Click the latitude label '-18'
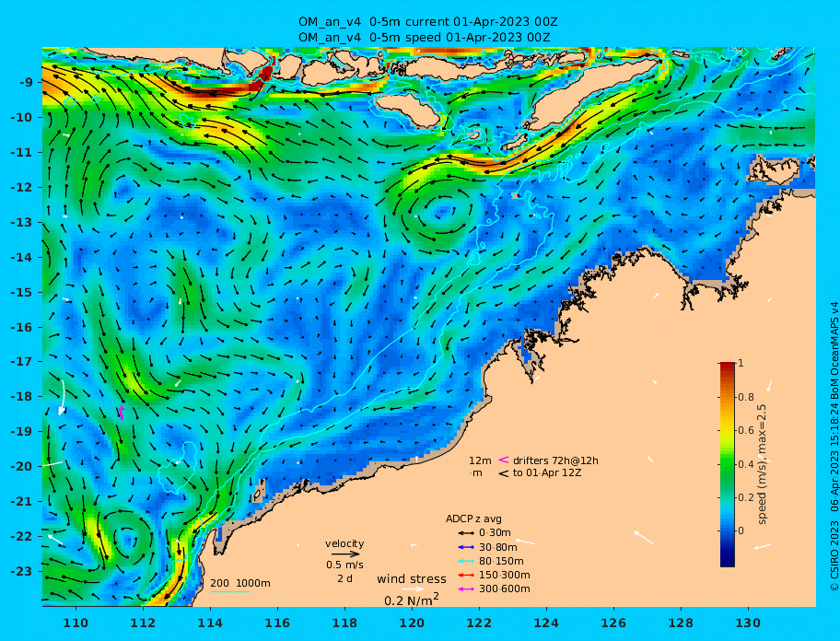 23,396
